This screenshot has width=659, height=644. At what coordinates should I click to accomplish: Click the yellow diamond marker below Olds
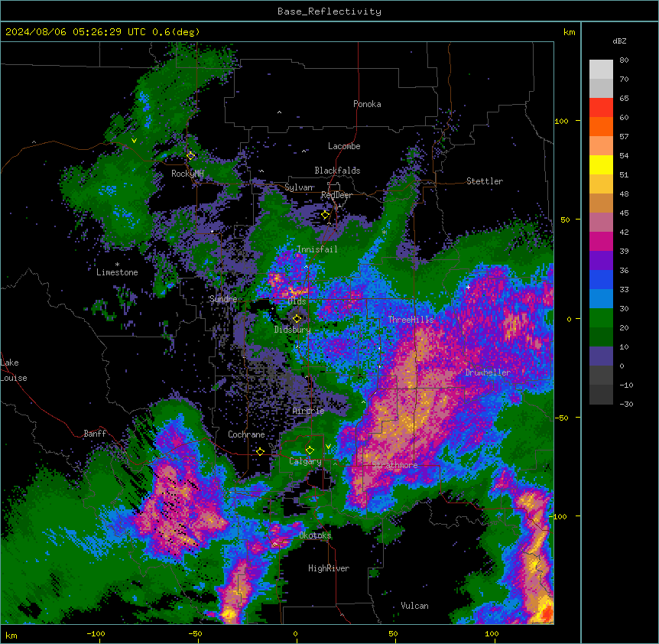coord(297,318)
